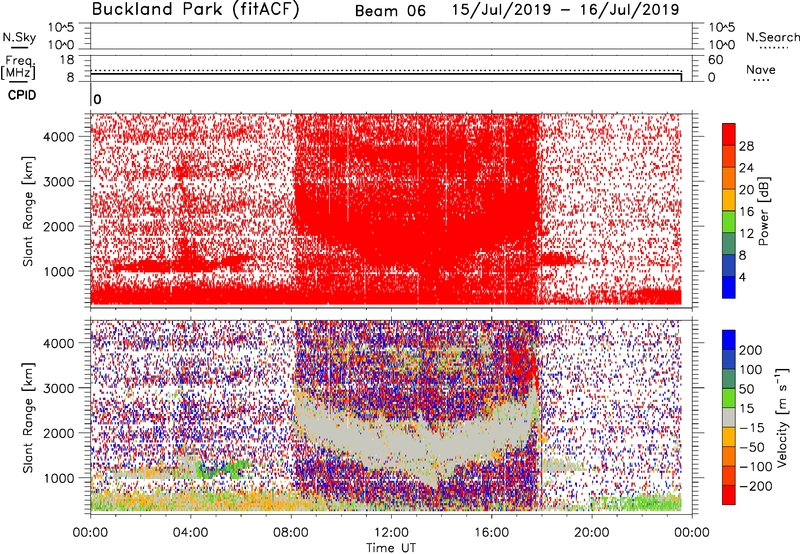Click the 'Slant Range [km]' label of the velocity panel
The width and height of the screenshot is (800, 554).
[x=28, y=418]
